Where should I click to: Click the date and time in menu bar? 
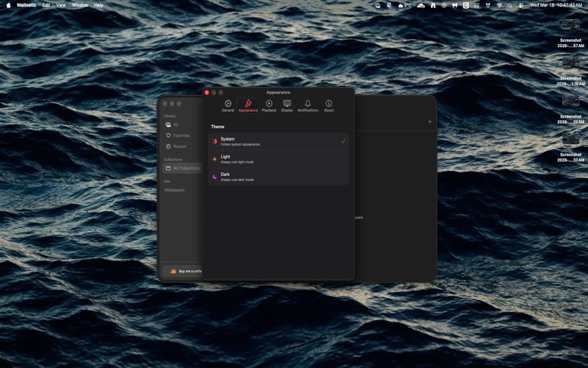(x=556, y=5)
